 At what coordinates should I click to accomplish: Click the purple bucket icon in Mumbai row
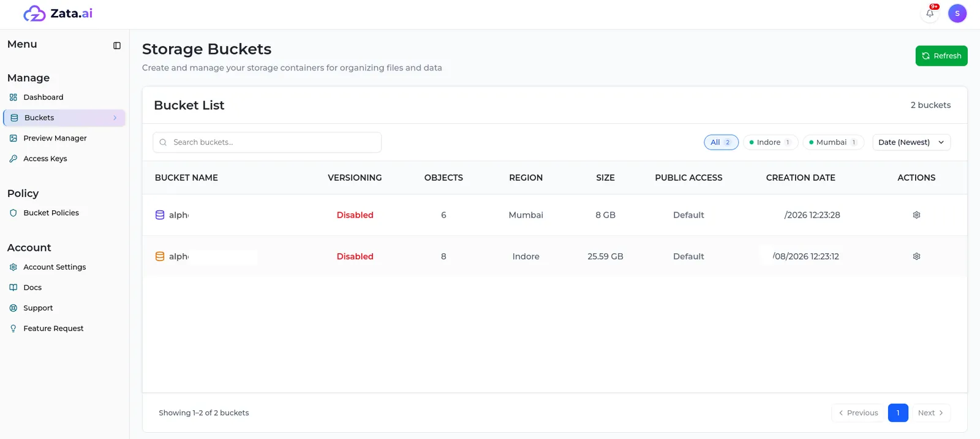(160, 215)
